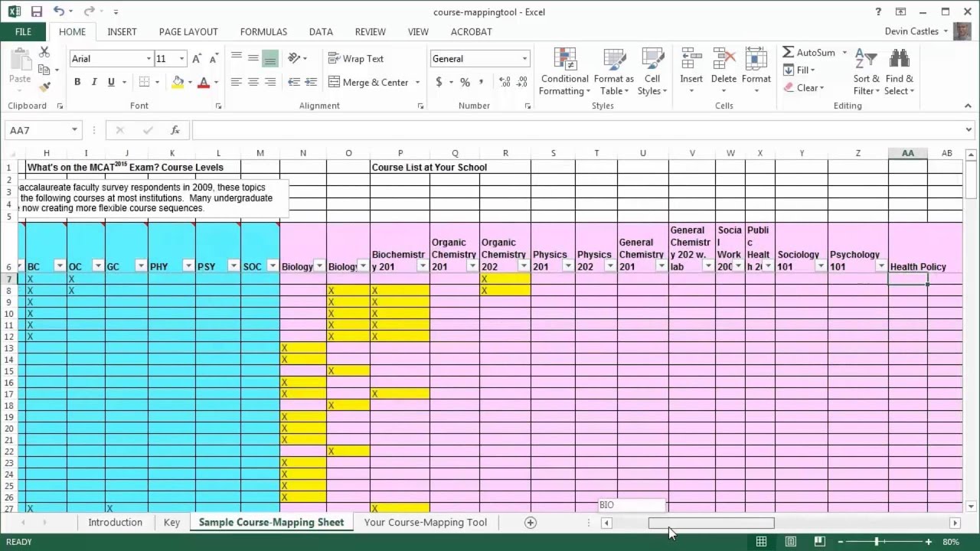Screen dimensions: 980x551
Task: Open Your Course-Mapping Tool sheet
Action: click(x=426, y=522)
